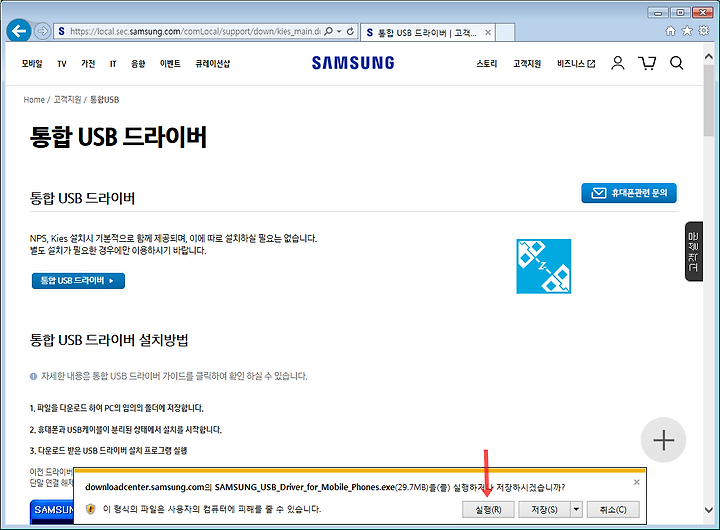This screenshot has width=720, height=530.
Task: Click the Home breadcrumb link
Action: click(34, 100)
